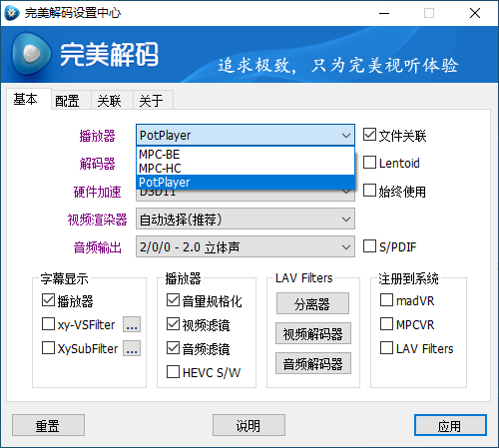Open the 音频输出 2.0 立体声 dropdown
499x448 pixels.
246,246
